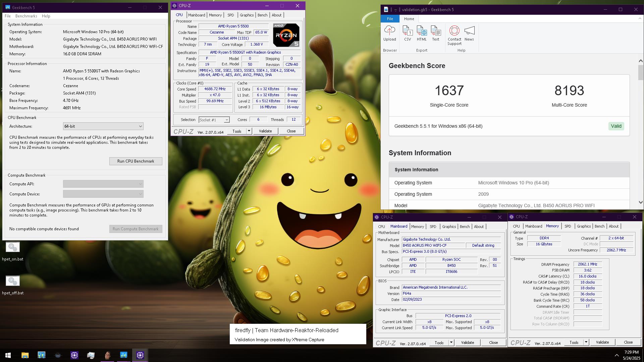Click Validate in top CPU-Z window
This screenshot has height=362, width=644.
click(x=265, y=131)
